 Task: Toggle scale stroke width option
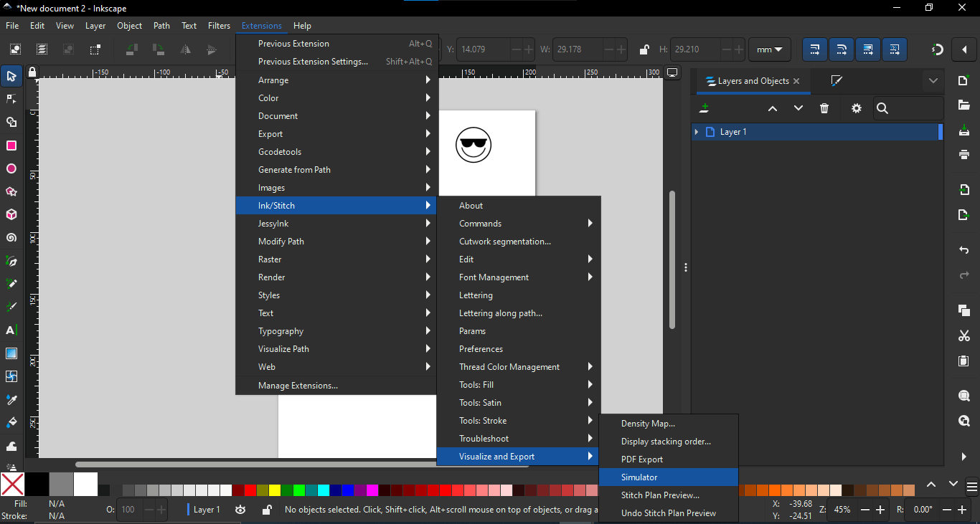pos(814,49)
